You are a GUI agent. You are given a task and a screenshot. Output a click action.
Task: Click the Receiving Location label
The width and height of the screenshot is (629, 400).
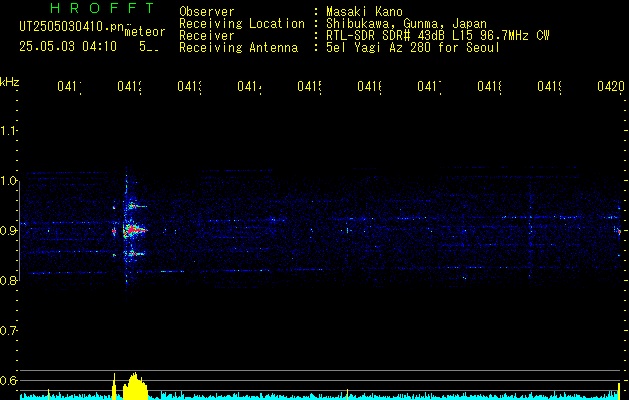tap(242, 24)
